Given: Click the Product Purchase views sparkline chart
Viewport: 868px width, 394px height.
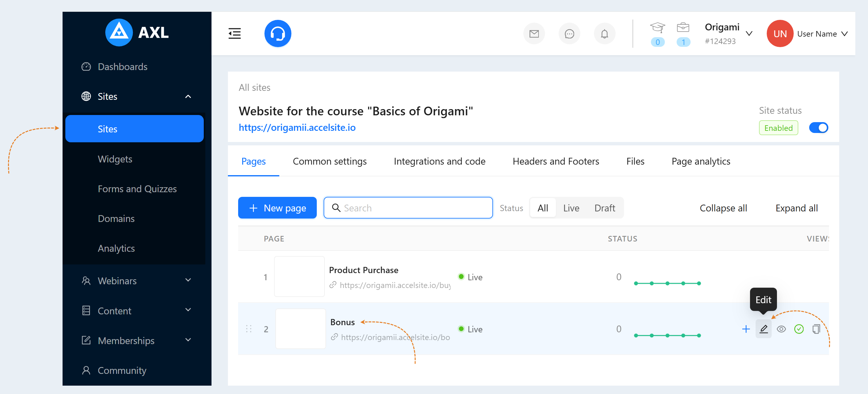Looking at the screenshot, I should [667, 283].
